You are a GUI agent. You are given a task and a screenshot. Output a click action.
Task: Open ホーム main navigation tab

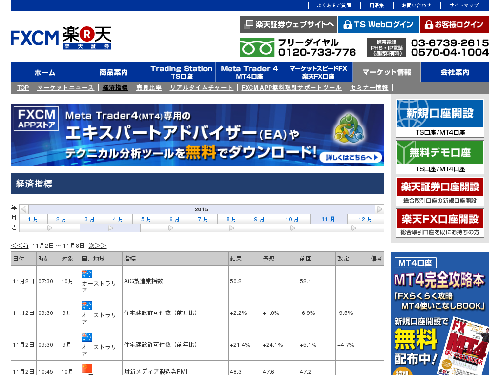click(45, 72)
